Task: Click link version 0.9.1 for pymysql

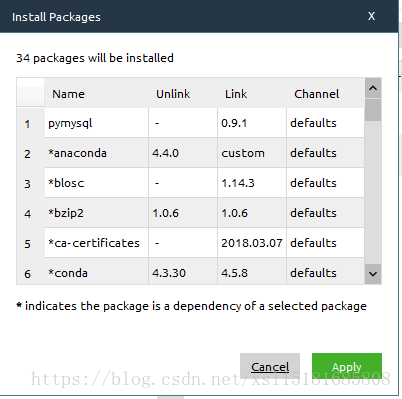Action: 252,123
